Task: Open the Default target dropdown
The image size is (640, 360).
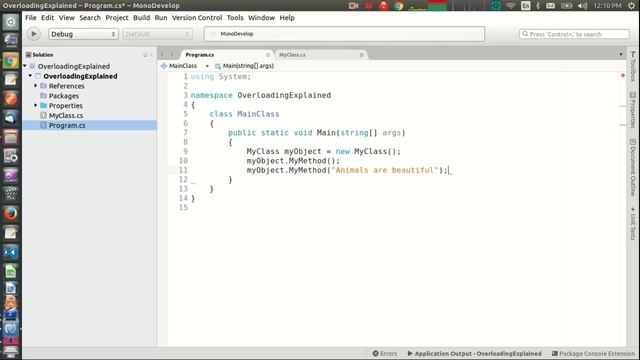Action: [x=157, y=34]
